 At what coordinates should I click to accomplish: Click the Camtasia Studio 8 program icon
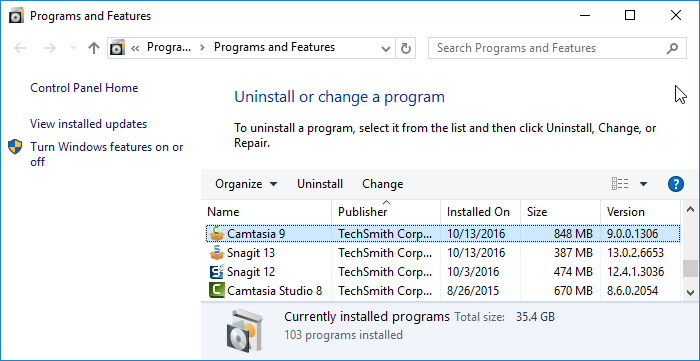[217, 290]
